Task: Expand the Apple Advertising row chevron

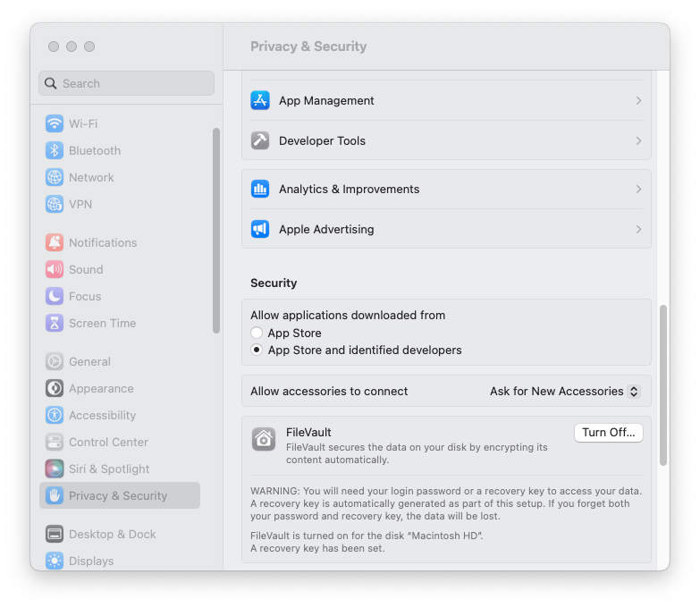Action: click(638, 230)
